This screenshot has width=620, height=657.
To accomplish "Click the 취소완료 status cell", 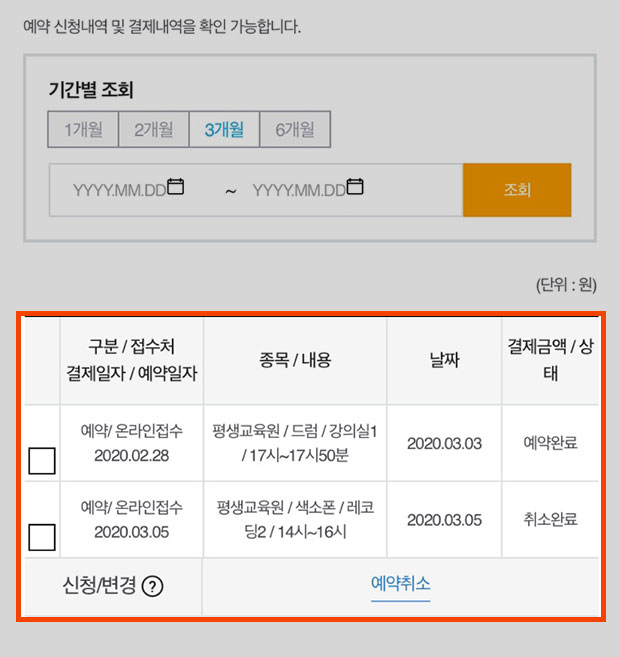I will coord(550,520).
